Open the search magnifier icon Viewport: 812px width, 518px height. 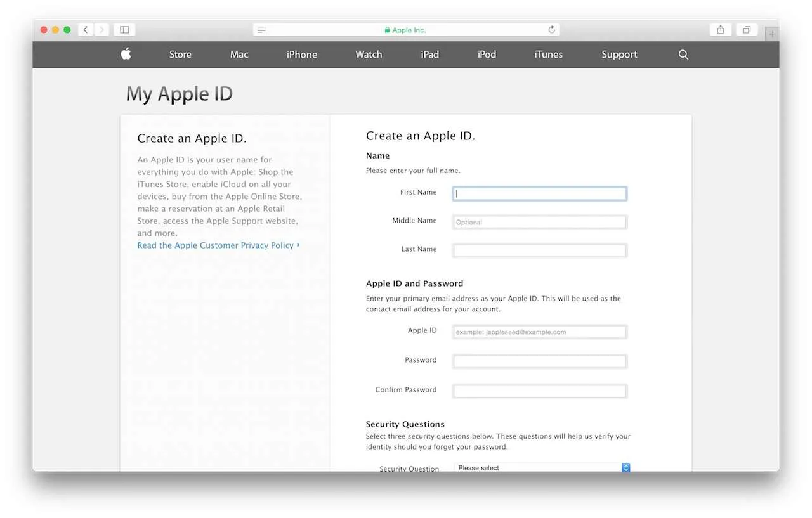[x=683, y=55]
